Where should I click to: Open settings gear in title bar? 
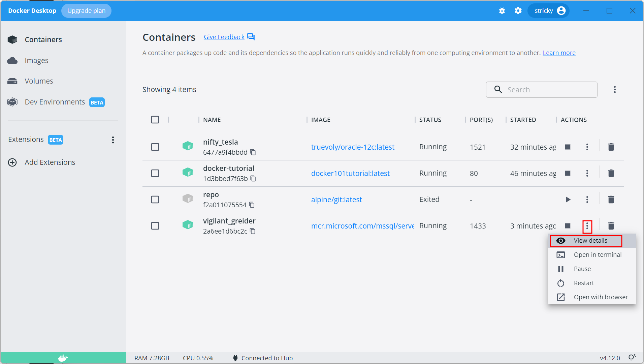(518, 11)
